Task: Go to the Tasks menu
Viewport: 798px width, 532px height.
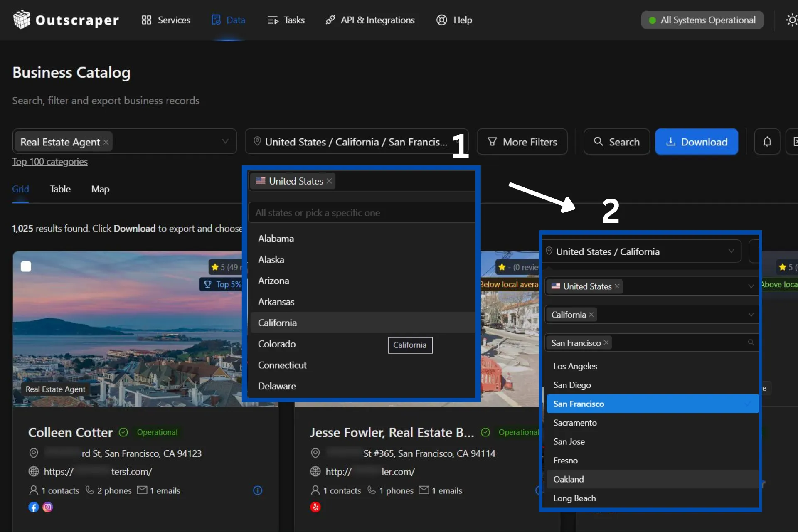Action: click(286, 20)
